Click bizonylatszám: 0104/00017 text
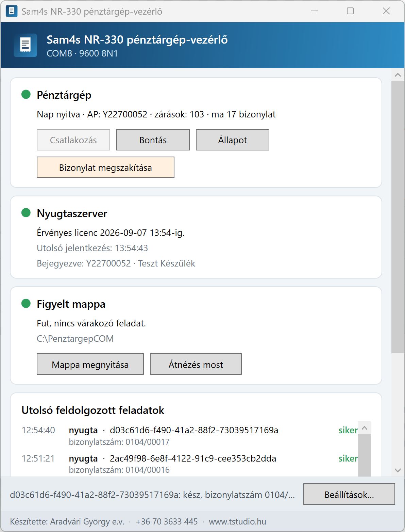This screenshot has width=405, height=532. (119, 442)
